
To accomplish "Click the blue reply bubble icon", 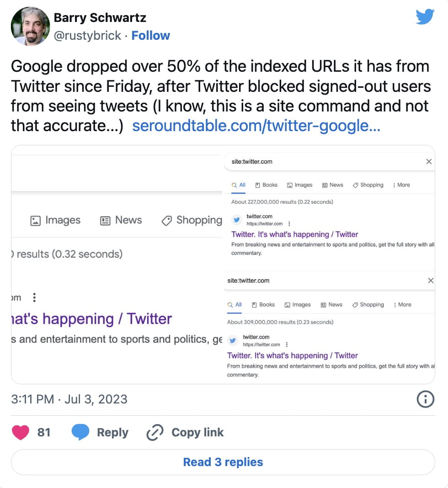I will [x=80, y=432].
